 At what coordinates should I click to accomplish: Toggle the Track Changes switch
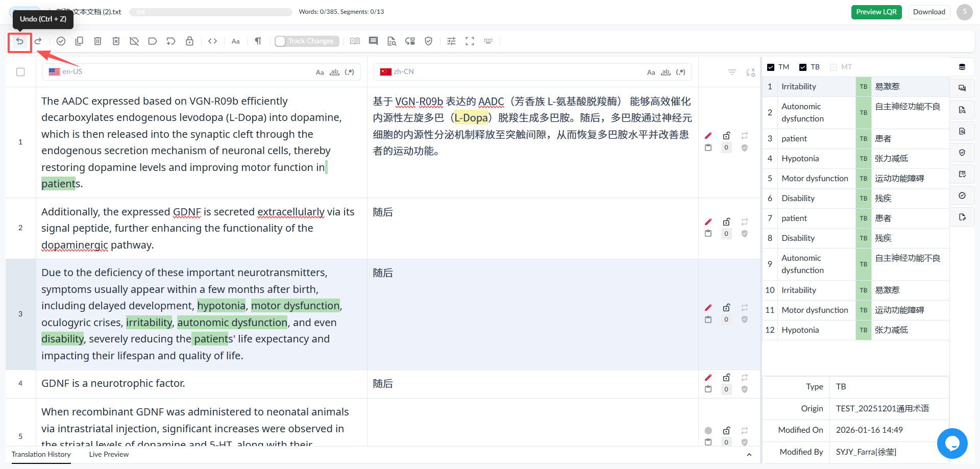(307, 41)
